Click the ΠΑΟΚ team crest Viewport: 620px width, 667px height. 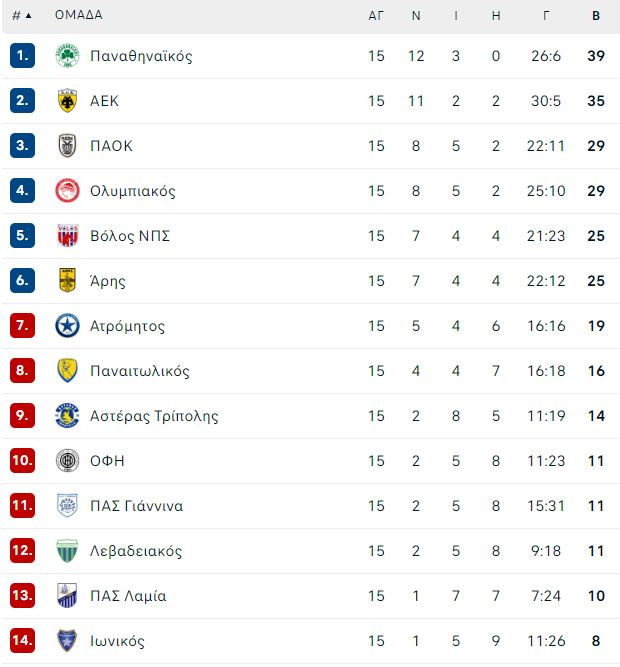point(67,145)
